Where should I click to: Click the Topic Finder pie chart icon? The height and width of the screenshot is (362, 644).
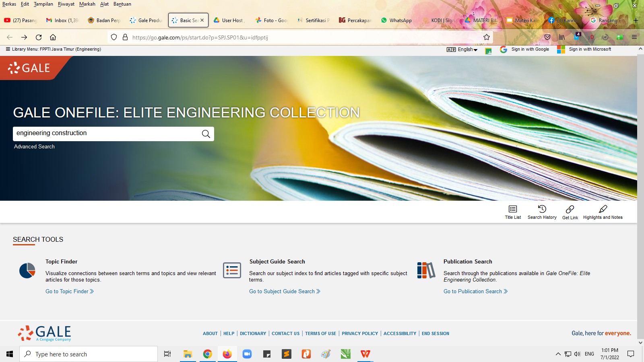[x=27, y=270]
